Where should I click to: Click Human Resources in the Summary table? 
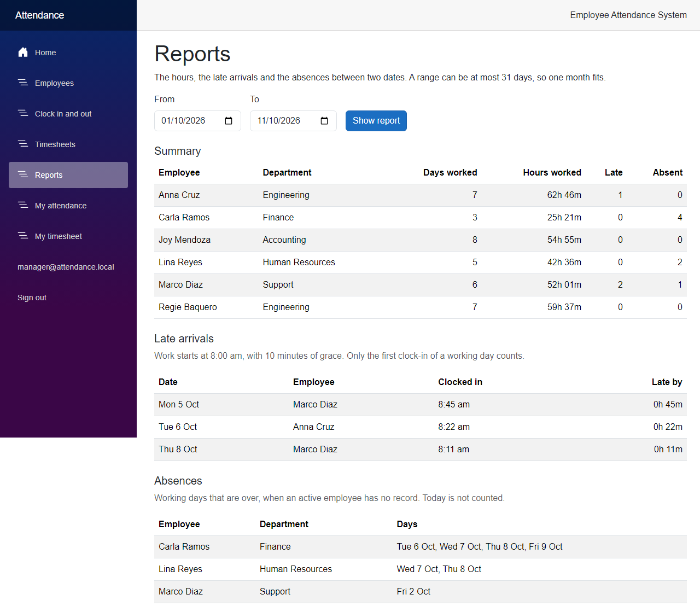pos(299,262)
